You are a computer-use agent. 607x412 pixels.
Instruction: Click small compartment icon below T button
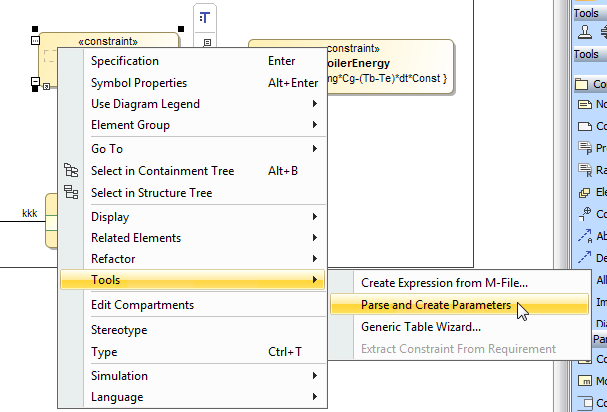tap(207, 42)
